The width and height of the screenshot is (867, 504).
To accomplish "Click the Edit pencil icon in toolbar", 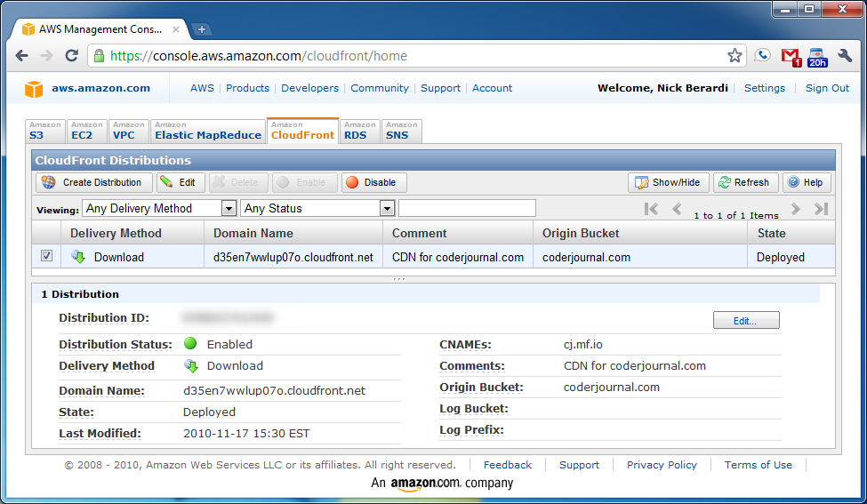I will coord(167,182).
